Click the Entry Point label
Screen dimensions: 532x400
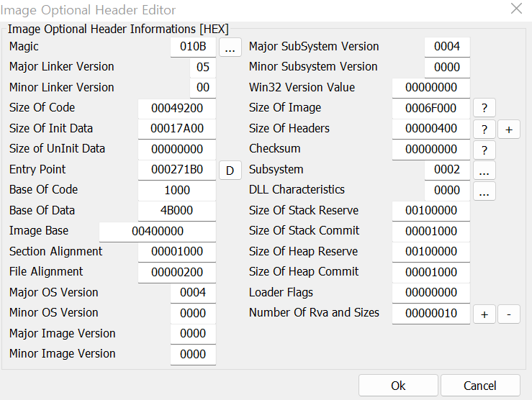click(37, 170)
